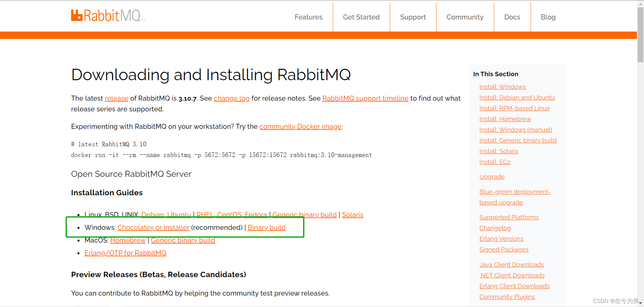Open the Support menu item
Screen dimensions: 644x307
coord(413,17)
